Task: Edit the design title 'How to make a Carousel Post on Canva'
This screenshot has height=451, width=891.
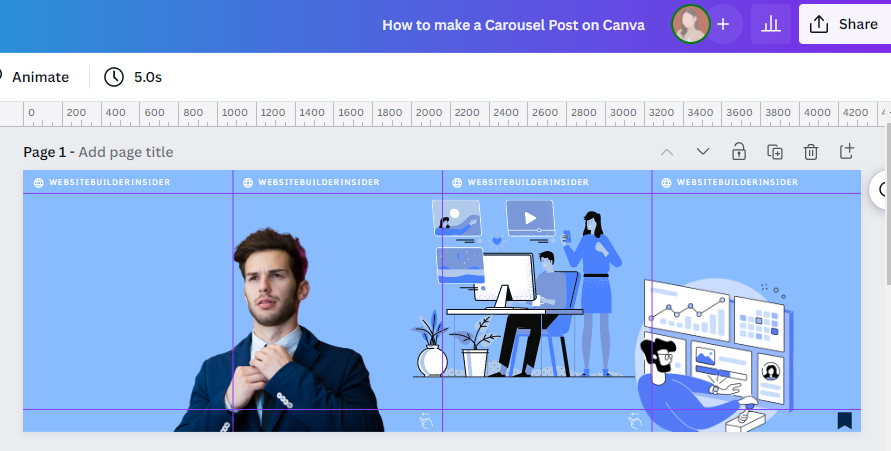Action: 513,25
